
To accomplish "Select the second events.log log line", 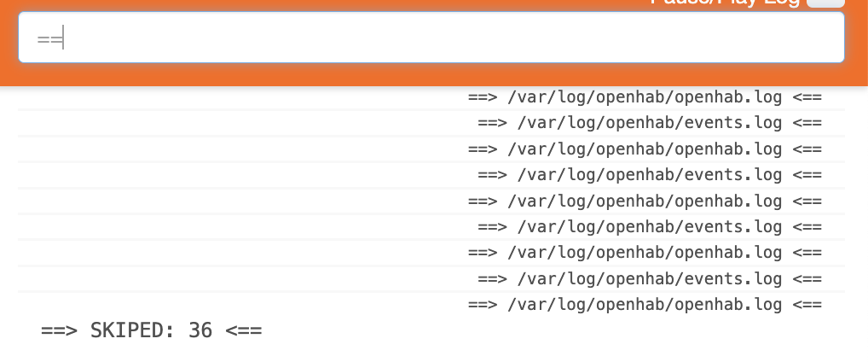I will pyautogui.click(x=650, y=175).
